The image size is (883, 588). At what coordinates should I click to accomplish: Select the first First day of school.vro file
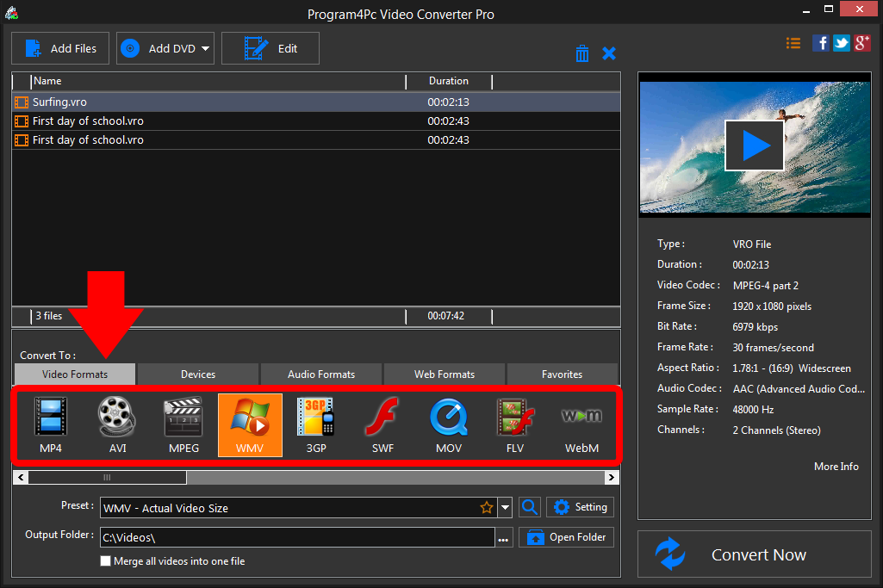88,121
